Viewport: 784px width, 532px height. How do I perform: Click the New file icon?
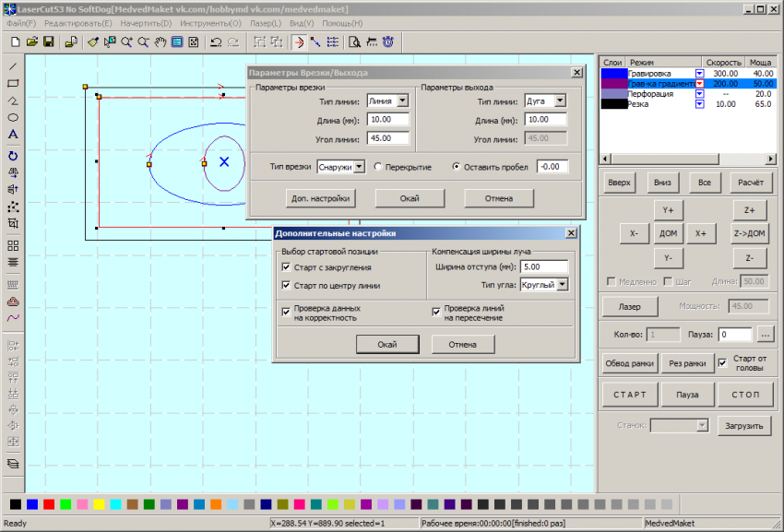[x=15, y=41]
